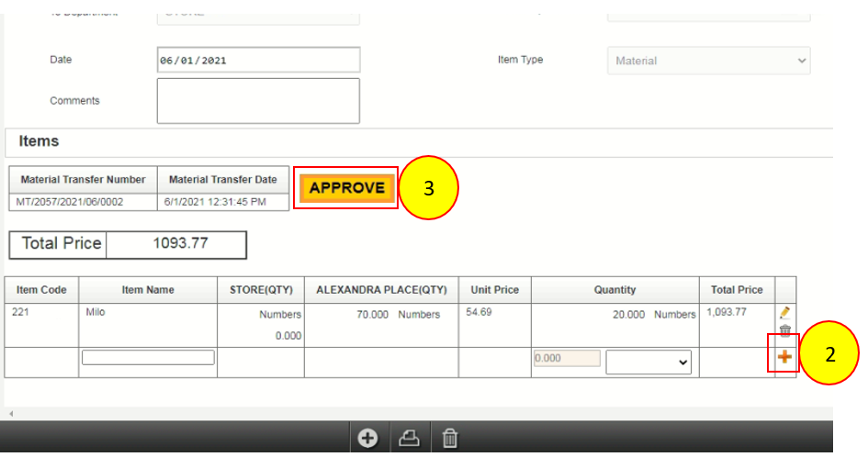Image resolution: width=868 pixels, height=457 pixels.
Task: Click the trash icon in bottom toolbar
Action: click(x=450, y=439)
